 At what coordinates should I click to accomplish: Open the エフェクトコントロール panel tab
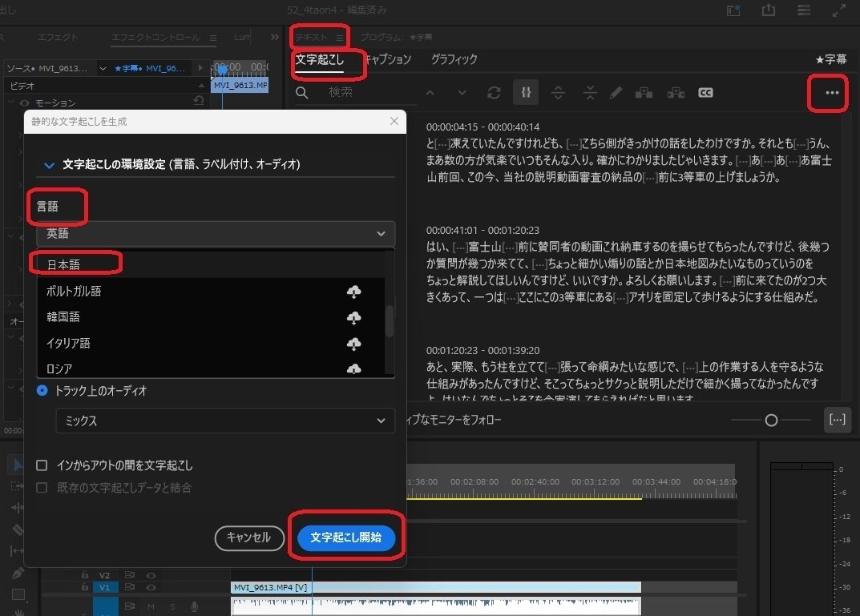pyautogui.click(x=155, y=38)
